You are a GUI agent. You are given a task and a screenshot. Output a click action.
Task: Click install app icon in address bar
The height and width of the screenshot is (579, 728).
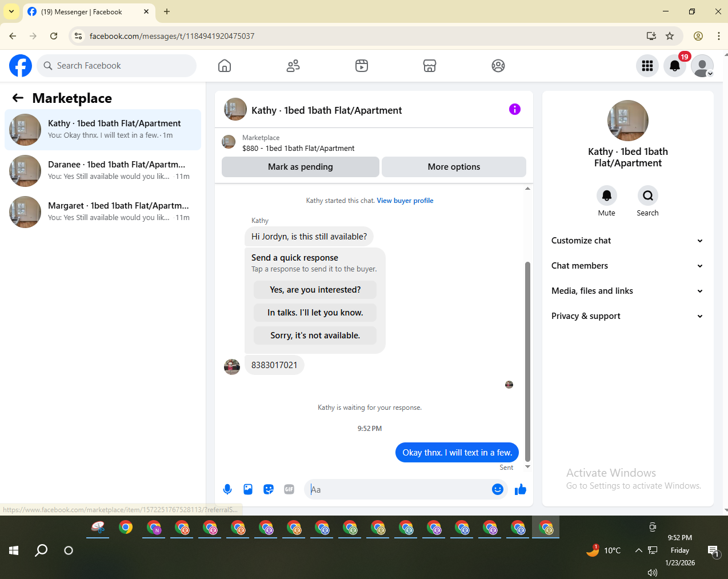[x=651, y=36]
